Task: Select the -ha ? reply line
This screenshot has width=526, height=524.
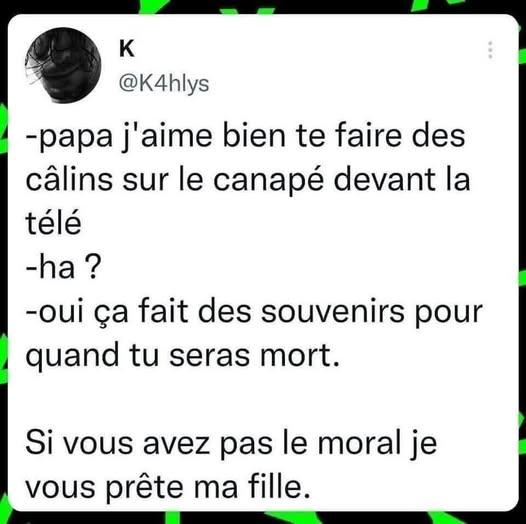Action: click(63, 269)
